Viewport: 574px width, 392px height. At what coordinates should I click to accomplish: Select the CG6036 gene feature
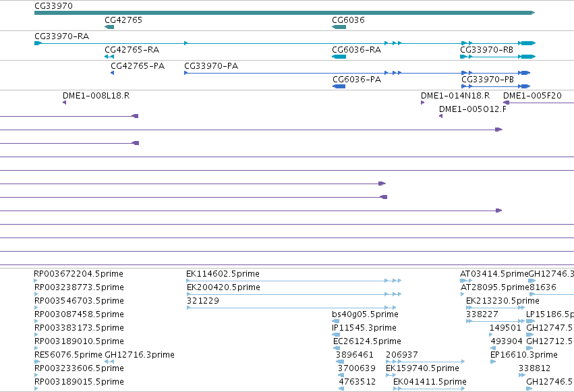pyautogui.click(x=339, y=27)
